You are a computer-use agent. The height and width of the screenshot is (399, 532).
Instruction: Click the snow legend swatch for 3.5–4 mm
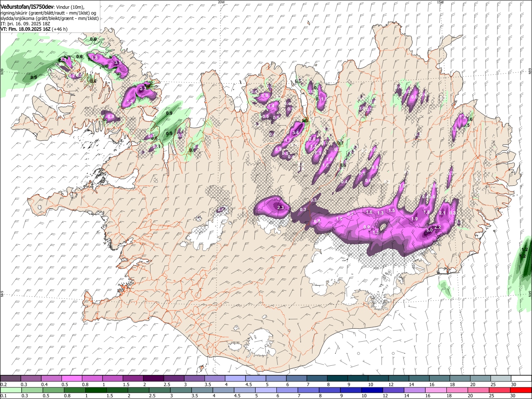click(214, 379)
